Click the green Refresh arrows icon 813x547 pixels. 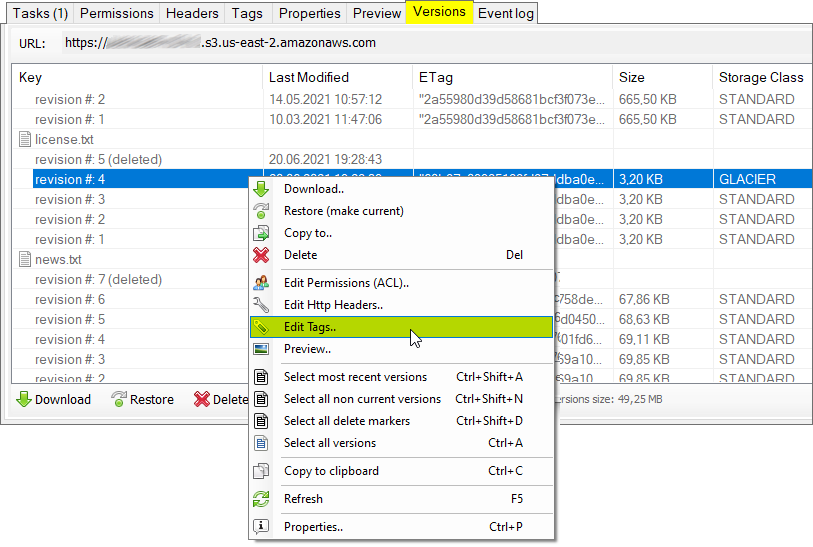pyautogui.click(x=261, y=499)
